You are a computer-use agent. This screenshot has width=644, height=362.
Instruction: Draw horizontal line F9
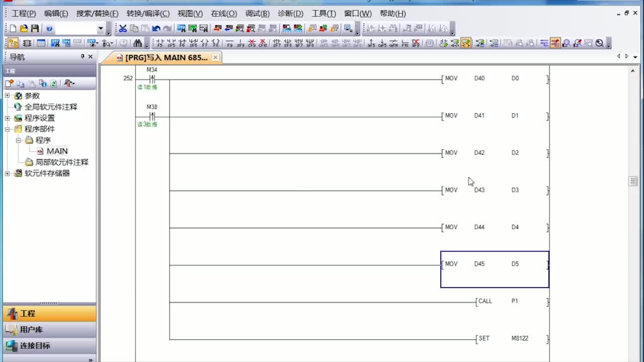click(230, 43)
